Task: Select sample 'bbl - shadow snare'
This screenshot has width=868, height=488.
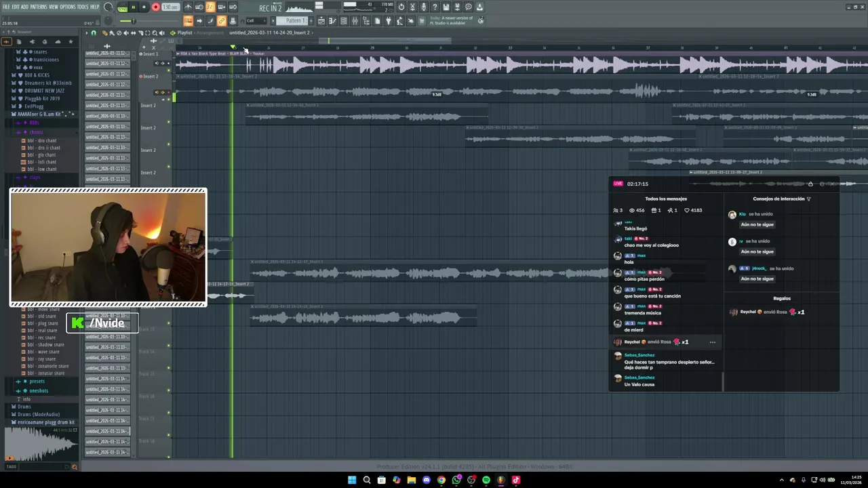Action: 43,344
